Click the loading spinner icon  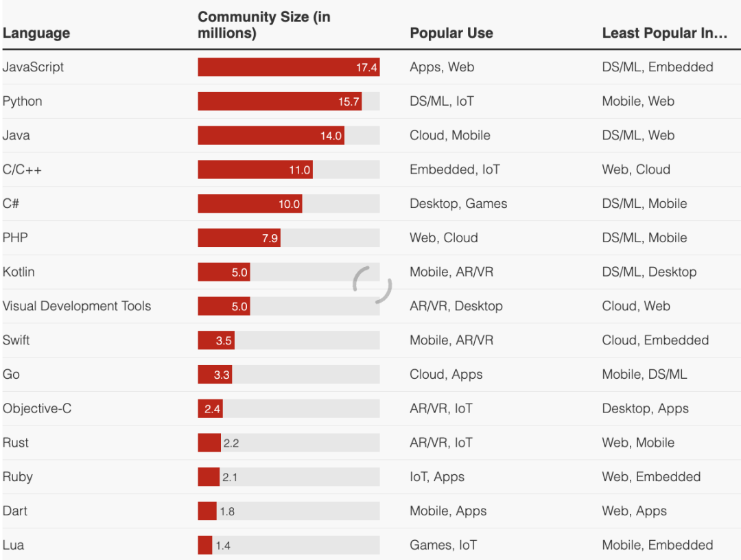(372, 284)
